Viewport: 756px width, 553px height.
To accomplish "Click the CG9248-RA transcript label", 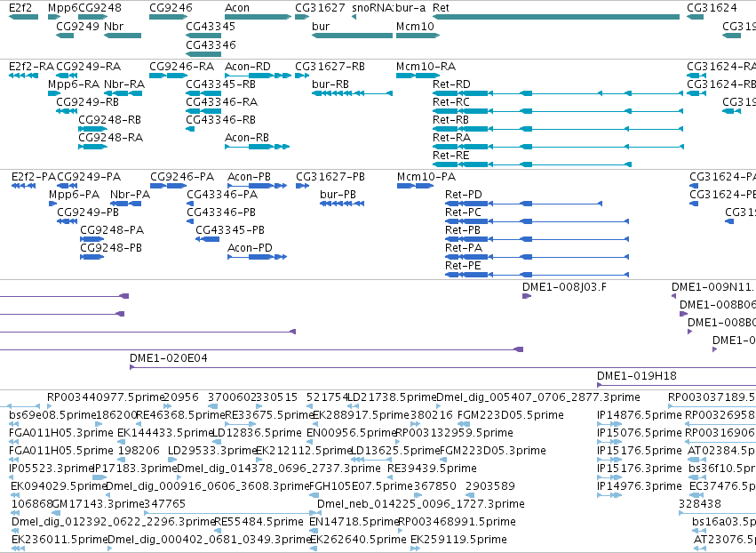I will point(111,137).
